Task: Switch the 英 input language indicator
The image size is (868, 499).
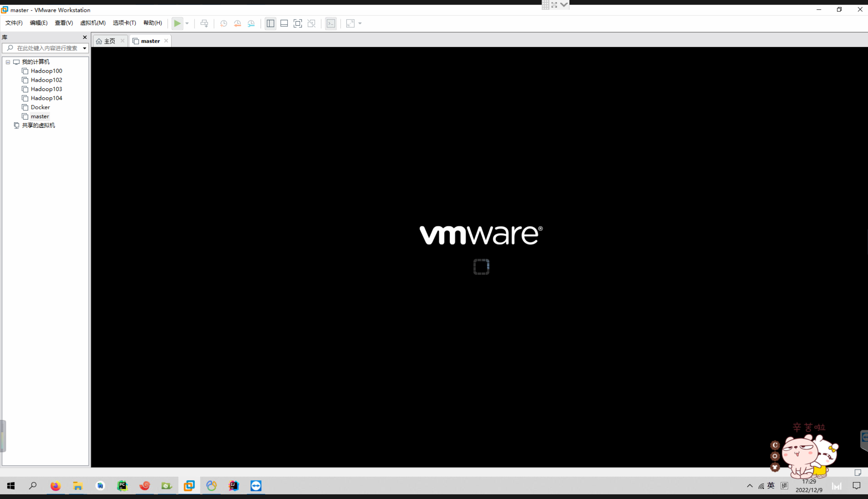Action: coord(771,485)
